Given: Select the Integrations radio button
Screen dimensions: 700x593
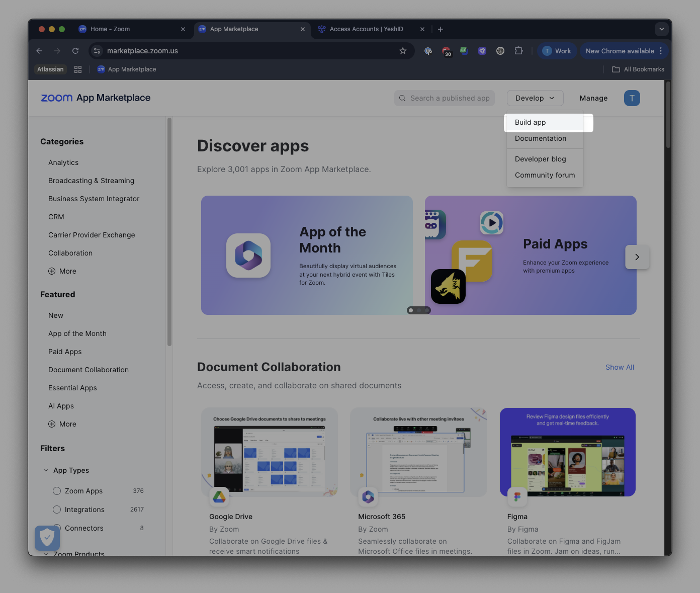Looking at the screenshot, I should point(57,510).
